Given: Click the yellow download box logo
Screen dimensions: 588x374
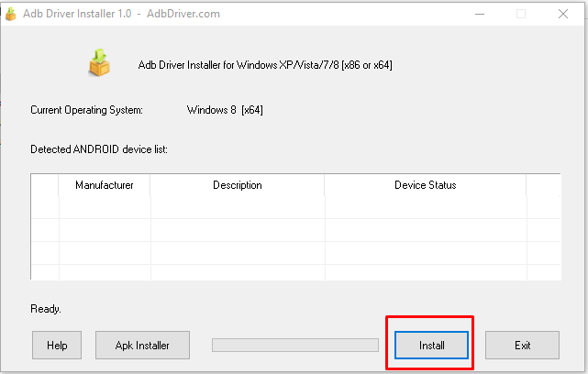Looking at the screenshot, I should (x=99, y=64).
